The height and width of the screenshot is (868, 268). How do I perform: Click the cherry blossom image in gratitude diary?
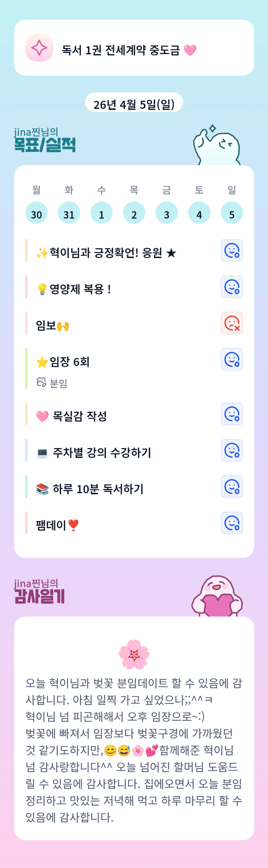(134, 654)
